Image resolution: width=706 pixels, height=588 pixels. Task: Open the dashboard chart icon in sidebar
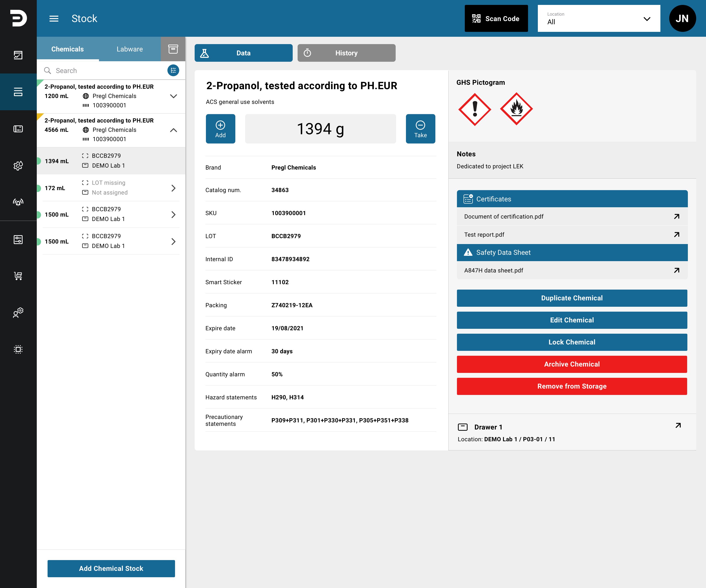18,55
